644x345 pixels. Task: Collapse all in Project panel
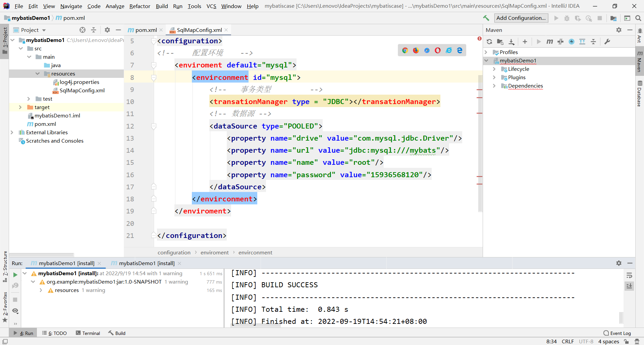(x=94, y=30)
